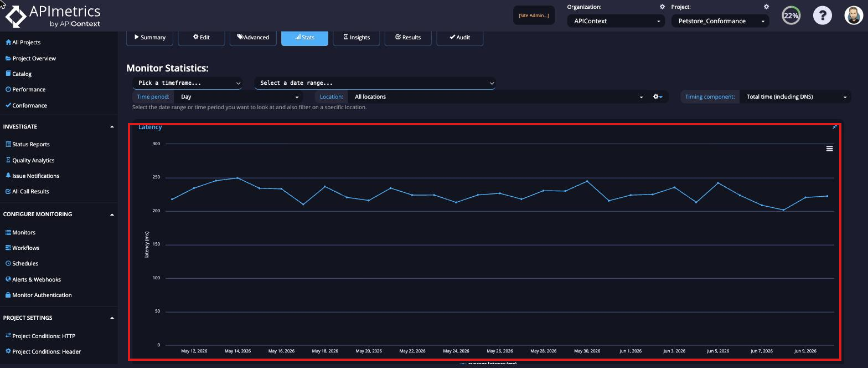The height and width of the screenshot is (368, 868).
Task: Open Quality Analytics
Action: [30, 160]
